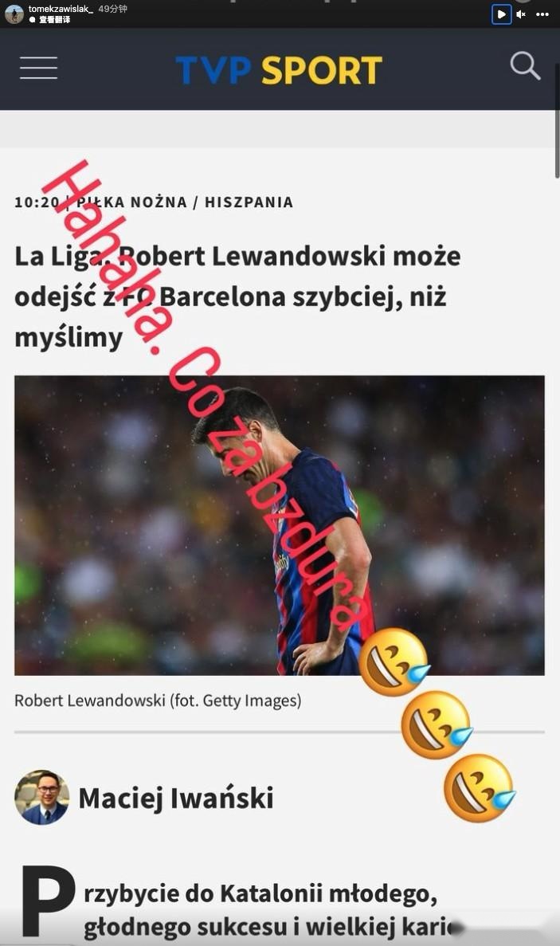Image resolution: width=560 pixels, height=946 pixels.
Task: Open the three-dot more options menu
Action: click(542, 14)
